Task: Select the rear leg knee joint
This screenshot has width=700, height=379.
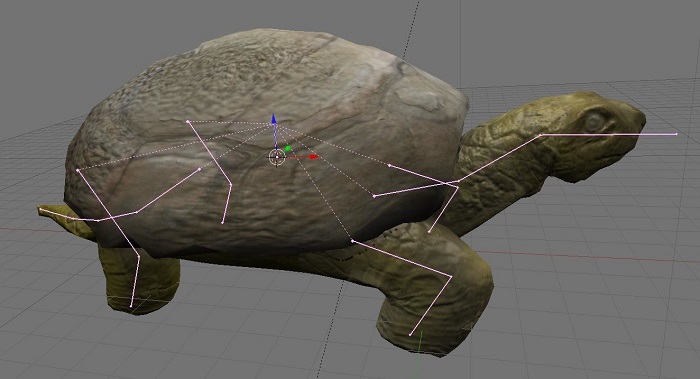Action: pyautogui.click(x=139, y=257)
